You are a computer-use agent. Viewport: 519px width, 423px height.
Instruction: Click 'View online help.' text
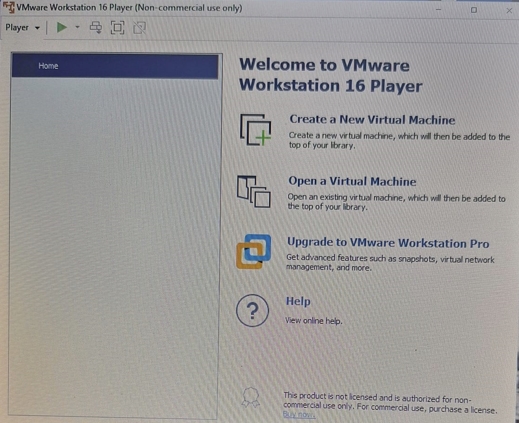point(314,321)
